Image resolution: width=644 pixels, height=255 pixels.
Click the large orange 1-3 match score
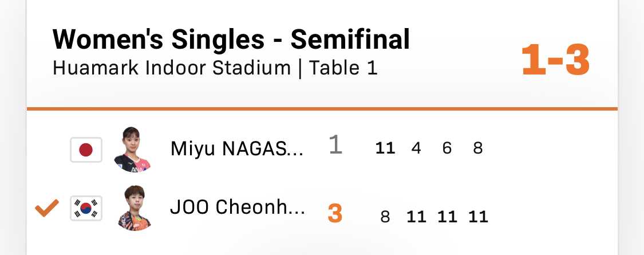pyautogui.click(x=555, y=61)
